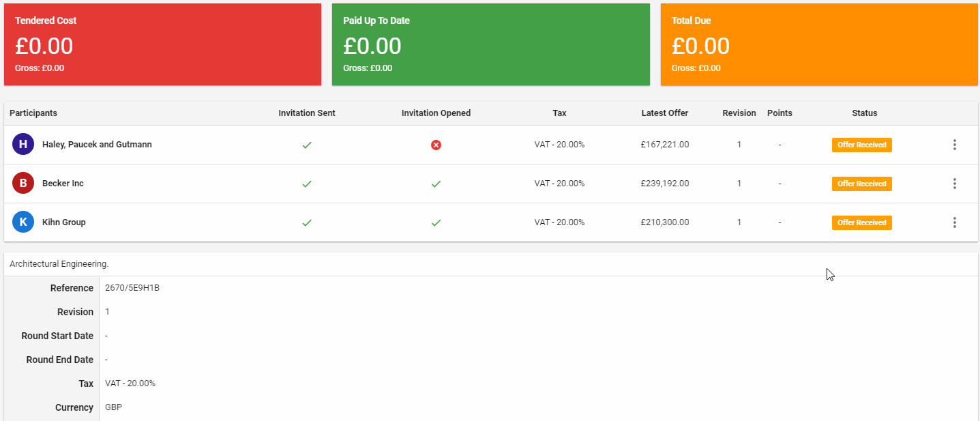Toggle the Invitation Opened checkmark for Becker Inc
Screen dimensions: 980x421
(x=436, y=184)
